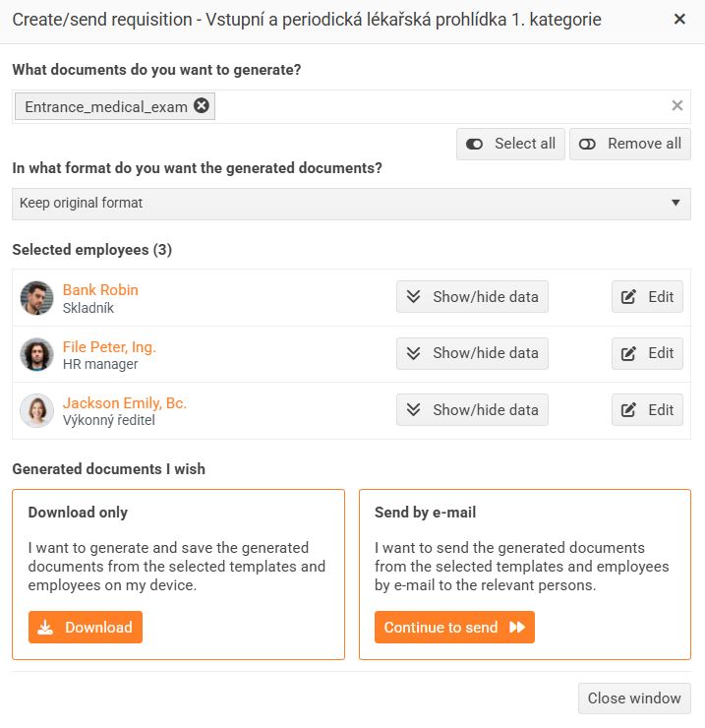Click Bank Robin's profile avatar
The width and height of the screenshot is (705, 728).
tap(37, 298)
